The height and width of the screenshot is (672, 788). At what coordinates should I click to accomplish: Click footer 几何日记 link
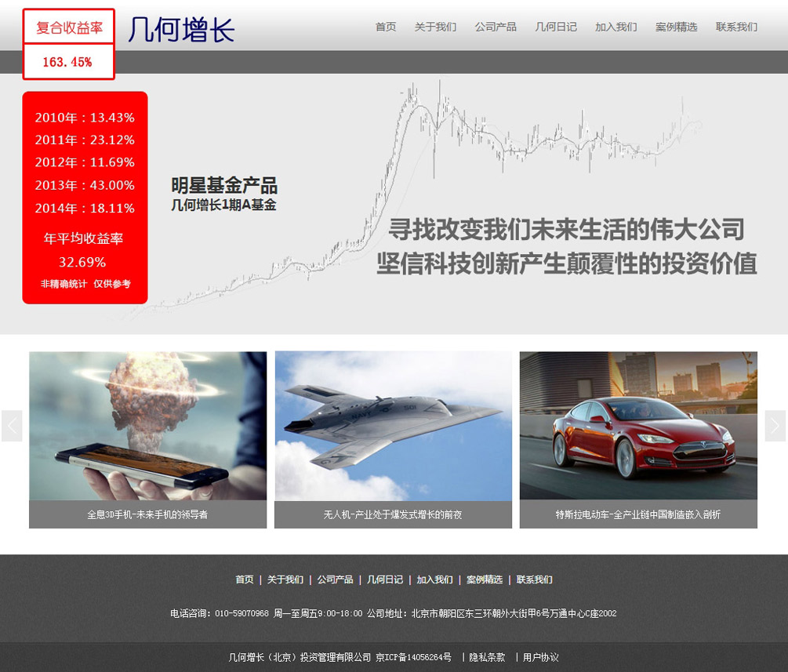pos(385,579)
